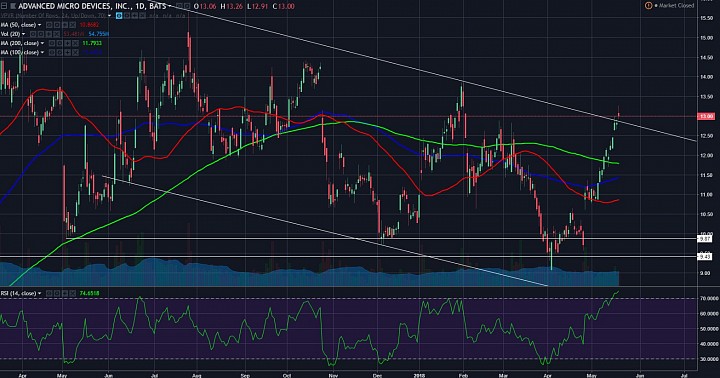This screenshot has height=378, width=720.
Task: Open the MA (100, close) dropdown arrow
Action: (42, 52)
